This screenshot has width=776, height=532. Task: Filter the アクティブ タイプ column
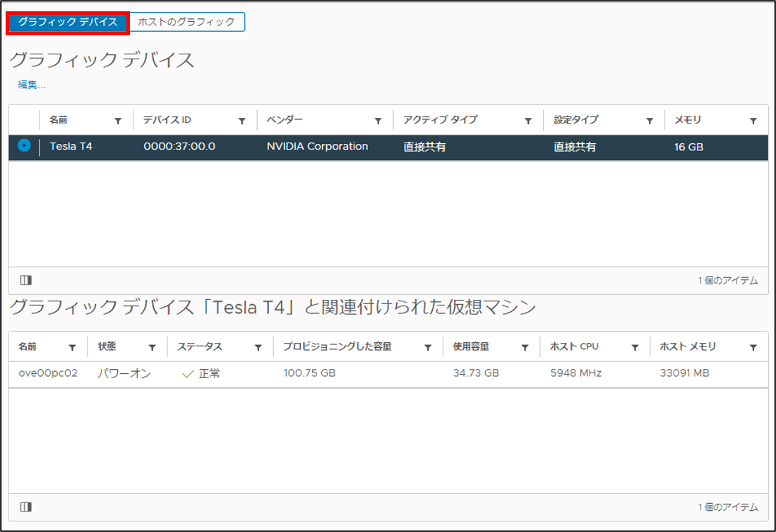point(528,121)
